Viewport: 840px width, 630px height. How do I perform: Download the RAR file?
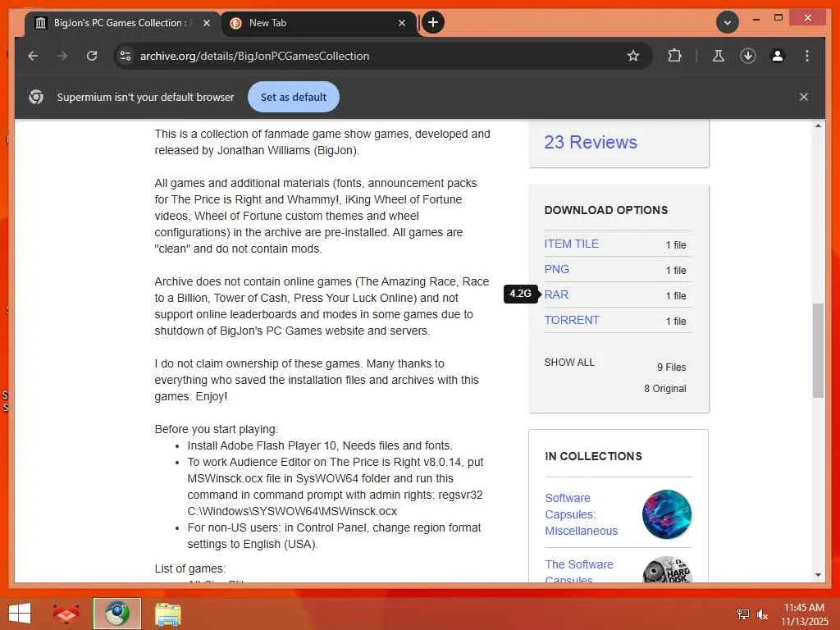[556, 294]
